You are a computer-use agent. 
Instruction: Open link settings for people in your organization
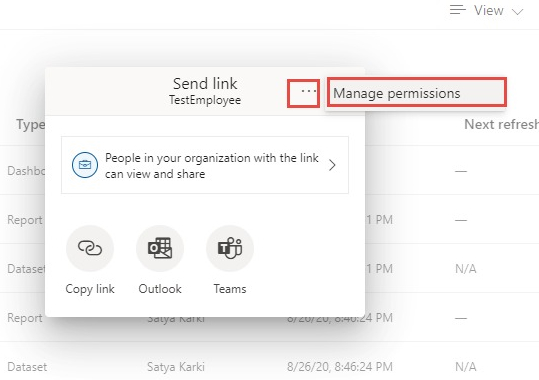[205, 165]
